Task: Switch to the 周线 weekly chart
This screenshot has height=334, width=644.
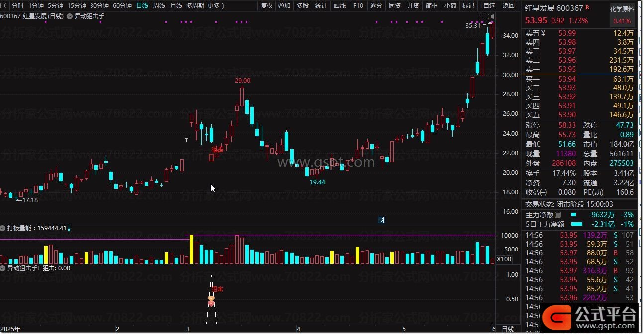Action: (159, 6)
